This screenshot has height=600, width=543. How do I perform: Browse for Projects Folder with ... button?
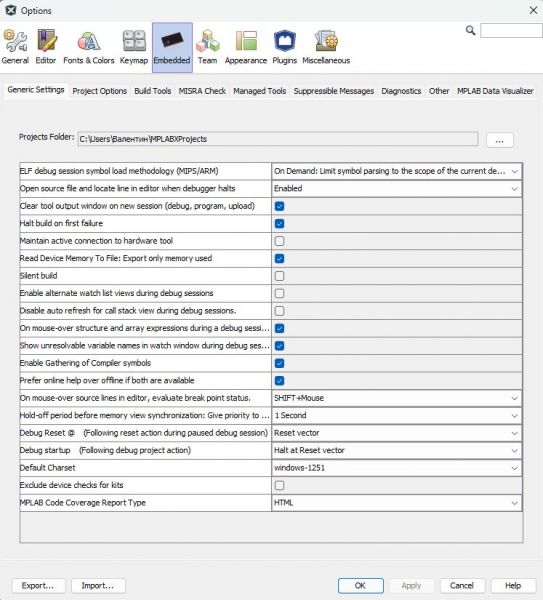[x=499, y=140]
